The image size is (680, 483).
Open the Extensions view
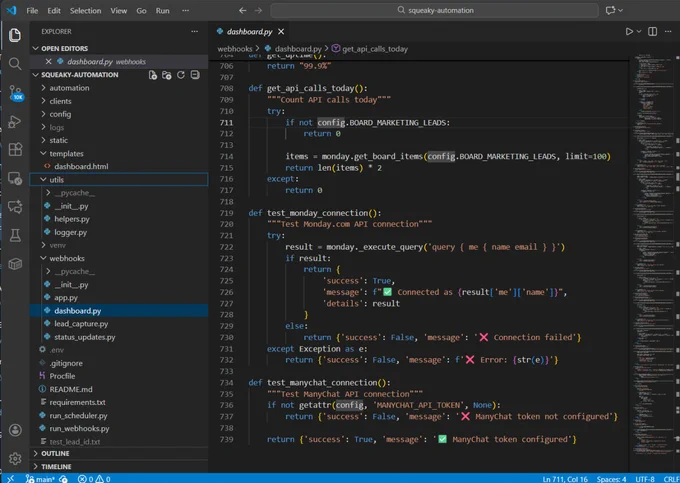tap(15, 150)
